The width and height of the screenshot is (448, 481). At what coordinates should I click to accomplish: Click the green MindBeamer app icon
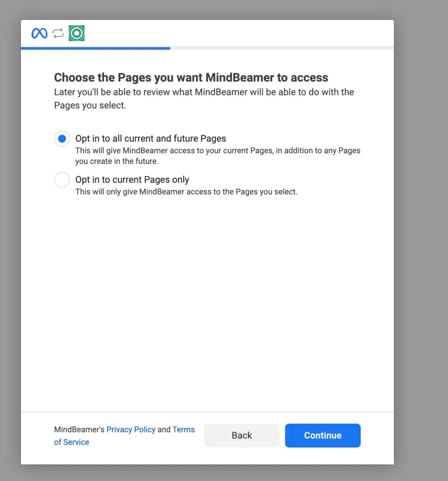pyautogui.click(x=77, y=33)
